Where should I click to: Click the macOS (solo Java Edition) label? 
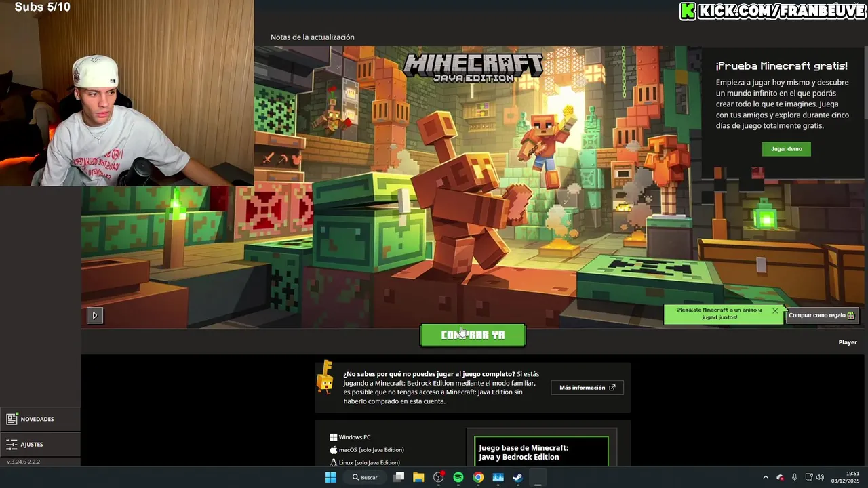point(372,450)
